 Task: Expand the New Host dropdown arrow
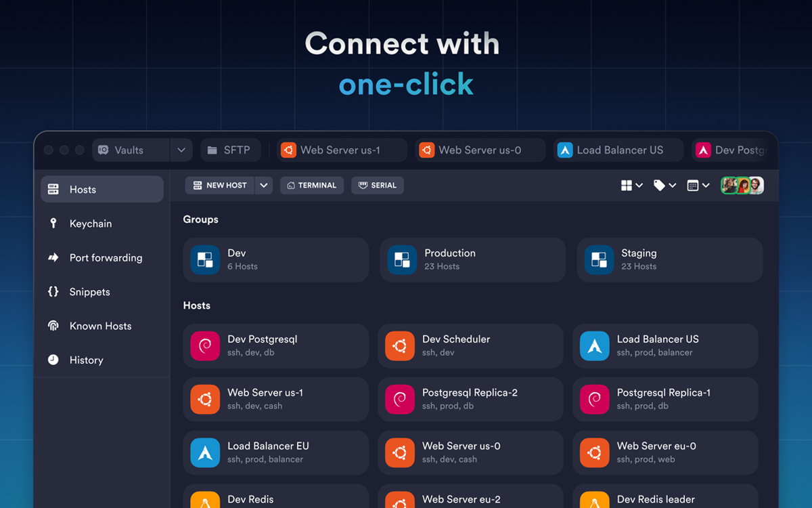tap(264, 186)
